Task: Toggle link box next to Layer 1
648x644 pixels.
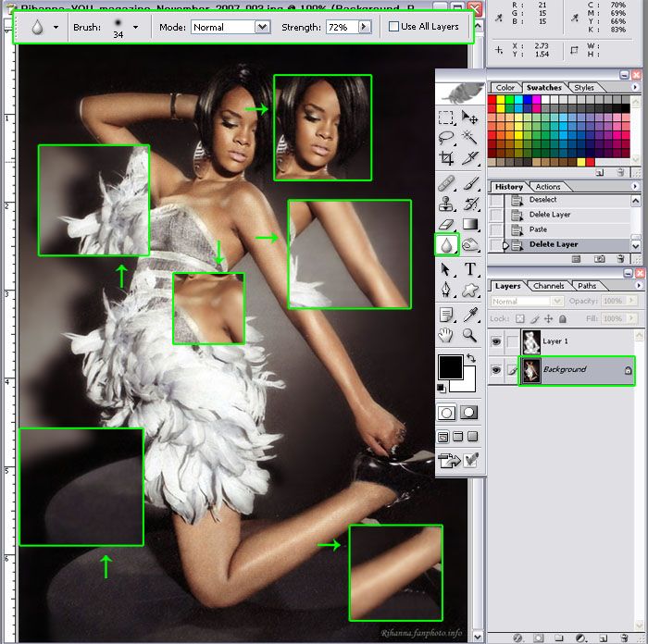Action: [512, 341]
